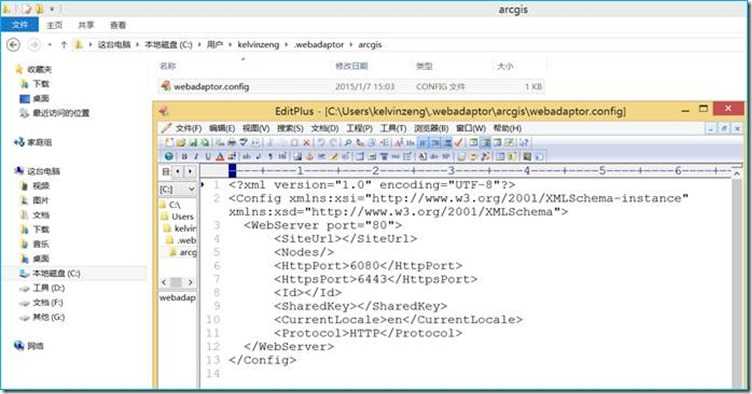This screenshot has width=752, height=394.
Task: Select 本地磁盘 (C:) in Explorer navigation pane
Action: [x=56, y=273]
